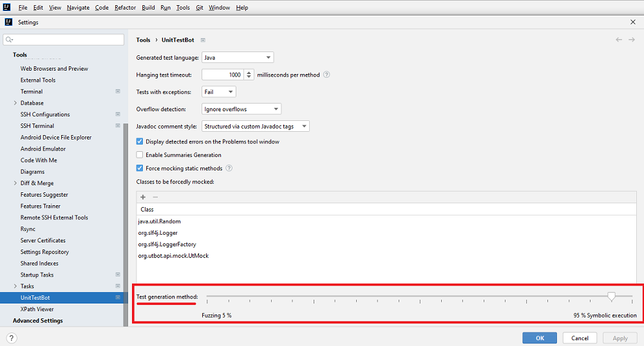
Task: Click help icon beside milliseconds per method
Action: point(327,75)
